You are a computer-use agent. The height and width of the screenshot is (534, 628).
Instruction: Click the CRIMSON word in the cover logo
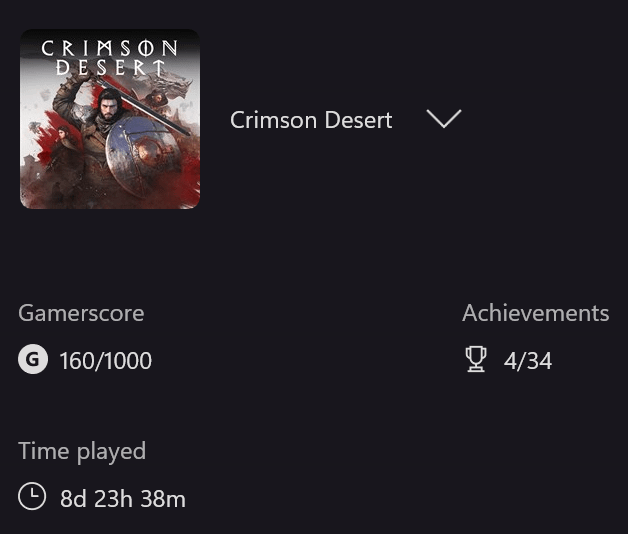pos(110,48)
